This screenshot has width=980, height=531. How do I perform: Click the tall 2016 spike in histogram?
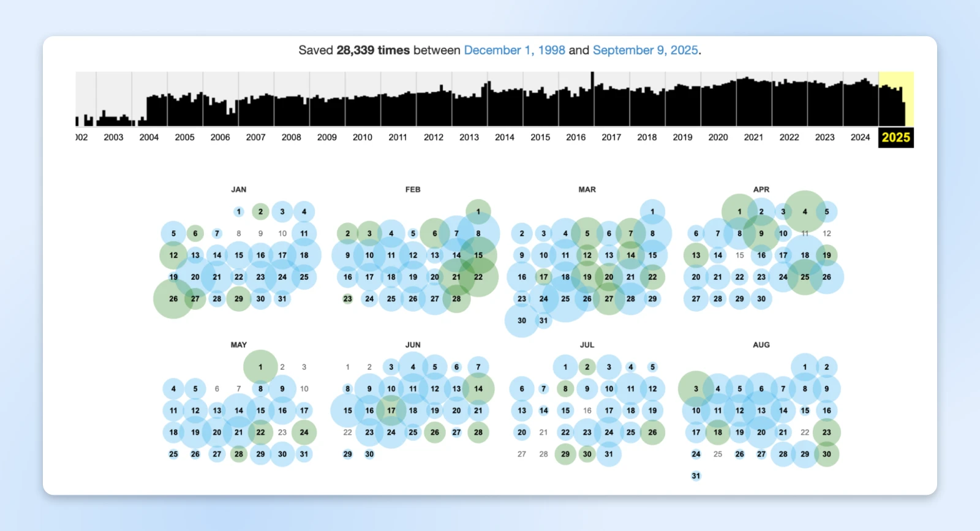(592, 98)
